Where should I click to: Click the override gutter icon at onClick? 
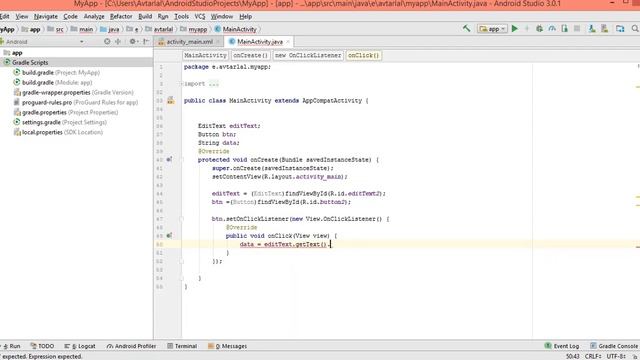tap(169, 236)
